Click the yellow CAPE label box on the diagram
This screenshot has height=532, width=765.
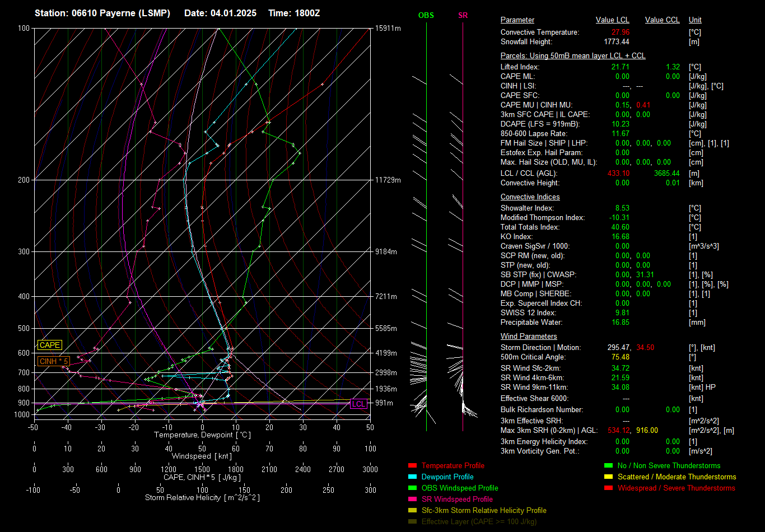click(50, 345)
